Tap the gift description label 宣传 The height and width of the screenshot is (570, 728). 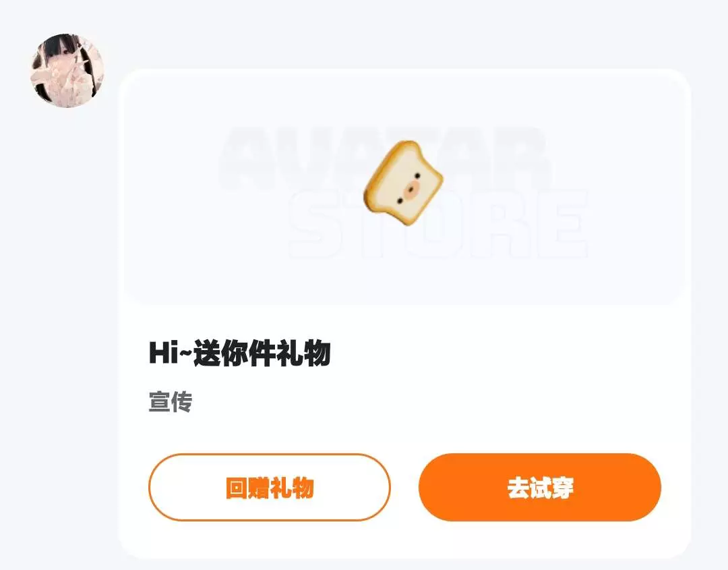171,402
